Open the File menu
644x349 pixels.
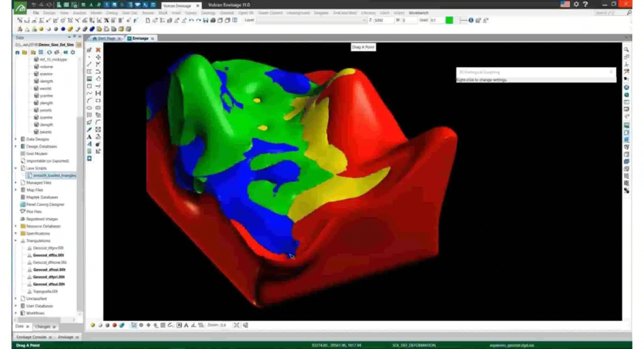(36, 13)
